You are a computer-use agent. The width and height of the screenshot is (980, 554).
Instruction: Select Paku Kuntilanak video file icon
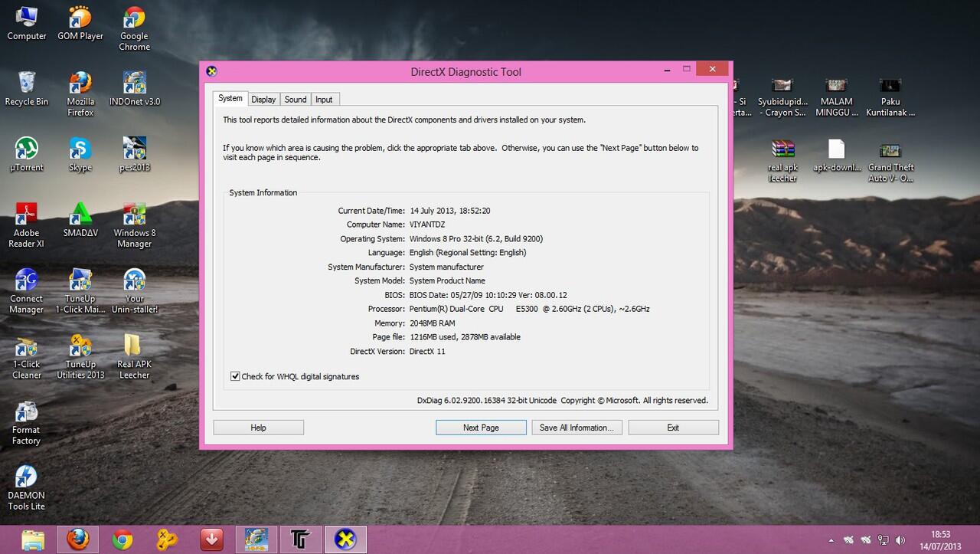pos(890,96)
